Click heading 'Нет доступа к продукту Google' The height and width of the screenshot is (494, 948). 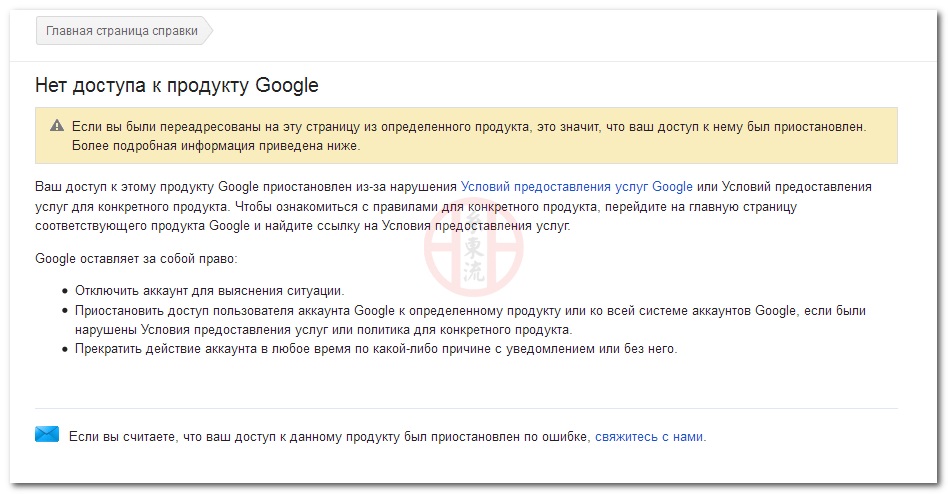pos(177,85)
